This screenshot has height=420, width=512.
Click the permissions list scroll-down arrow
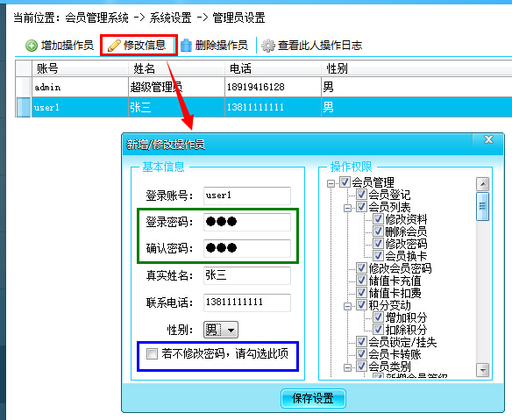(482, 370)
